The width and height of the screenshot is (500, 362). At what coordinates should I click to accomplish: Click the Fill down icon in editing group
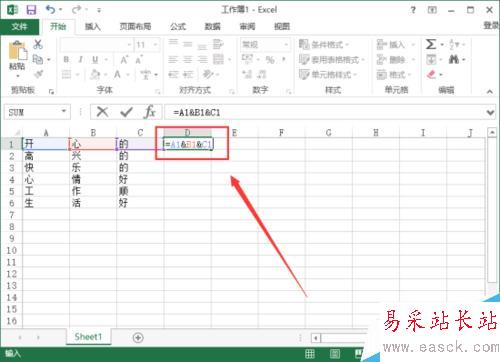(431, 60)
